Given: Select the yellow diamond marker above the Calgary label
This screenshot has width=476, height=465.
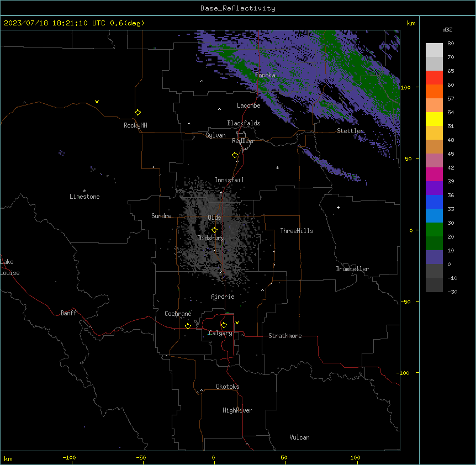Looking at the screenshot, I should [x=224, y=325].
